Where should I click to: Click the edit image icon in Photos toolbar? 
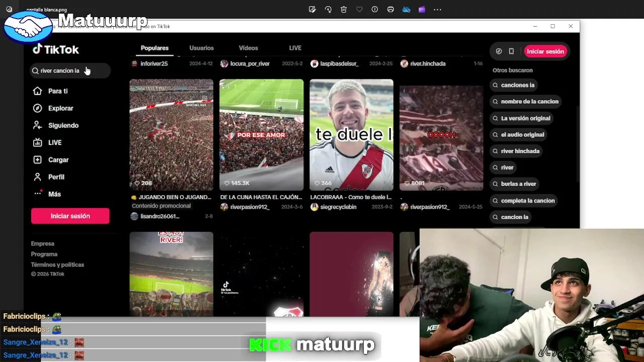[312, 10]
